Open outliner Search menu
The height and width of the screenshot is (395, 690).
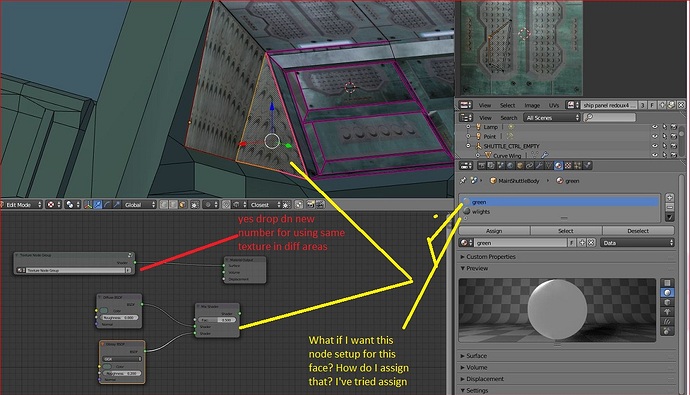tap(509, 117)
